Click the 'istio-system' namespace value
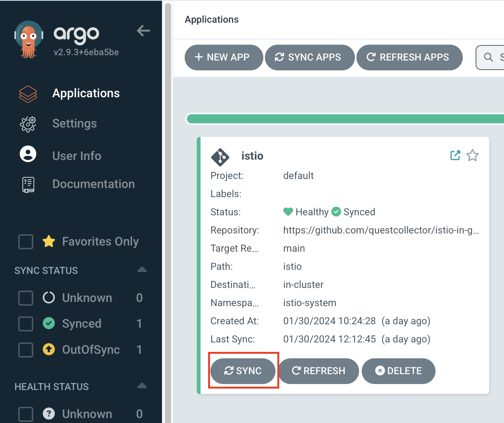 pos(310,303)
